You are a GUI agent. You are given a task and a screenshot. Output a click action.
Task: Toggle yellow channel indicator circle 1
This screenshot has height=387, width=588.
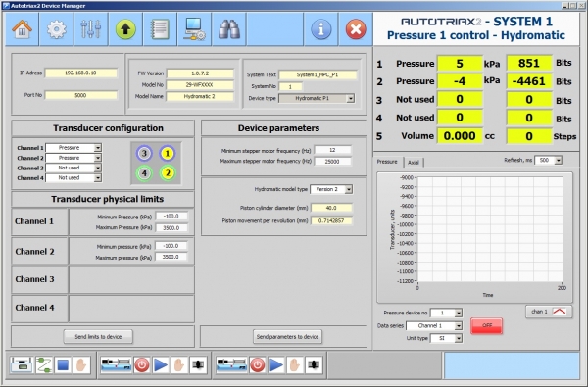(x=168, y=153)
